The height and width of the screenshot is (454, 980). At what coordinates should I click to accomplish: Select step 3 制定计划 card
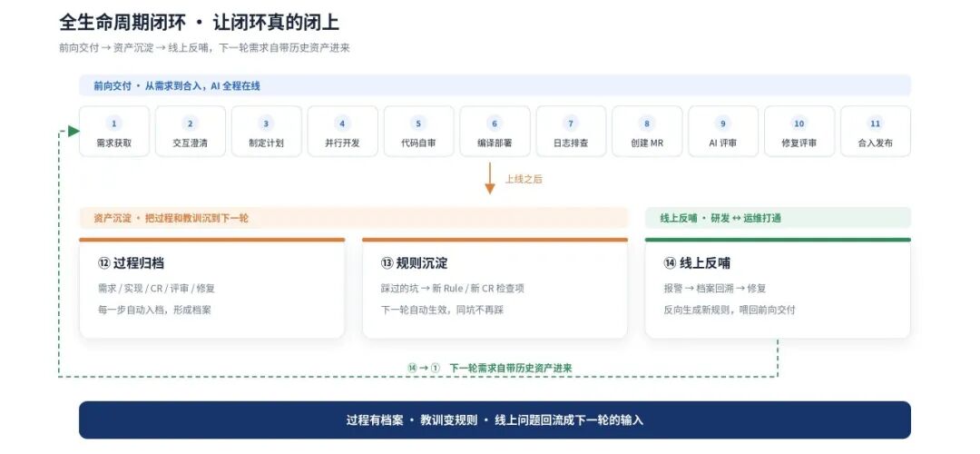point(266,132)
